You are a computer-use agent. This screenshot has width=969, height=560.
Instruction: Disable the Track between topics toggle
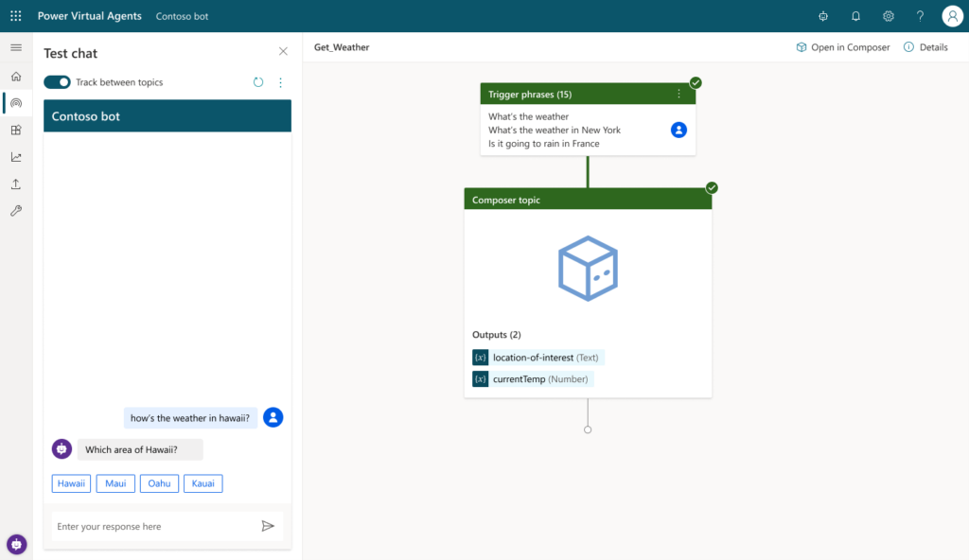point(57,82)
